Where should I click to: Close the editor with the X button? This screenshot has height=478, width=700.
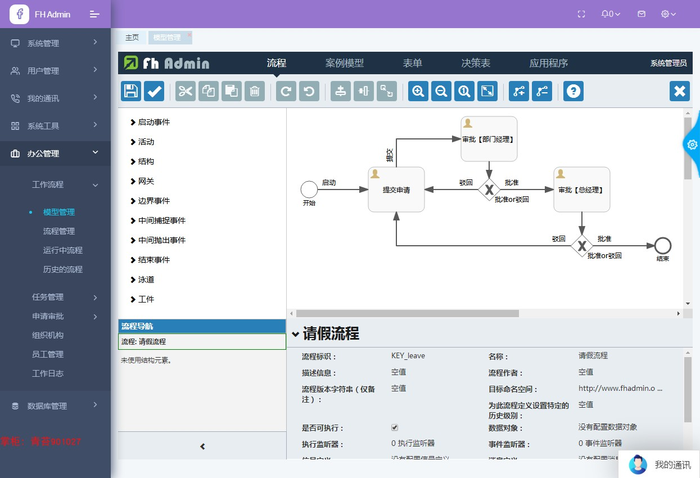tap(679, 91)
